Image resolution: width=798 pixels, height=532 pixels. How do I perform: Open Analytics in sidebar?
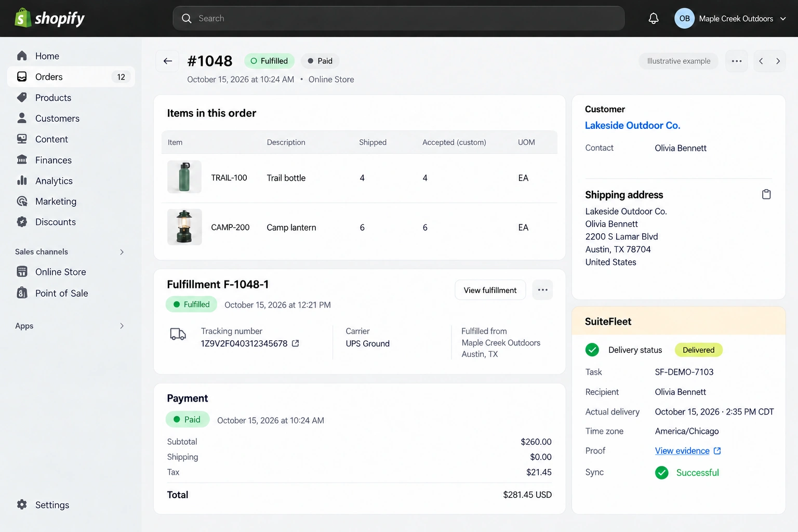pos(71,181)
